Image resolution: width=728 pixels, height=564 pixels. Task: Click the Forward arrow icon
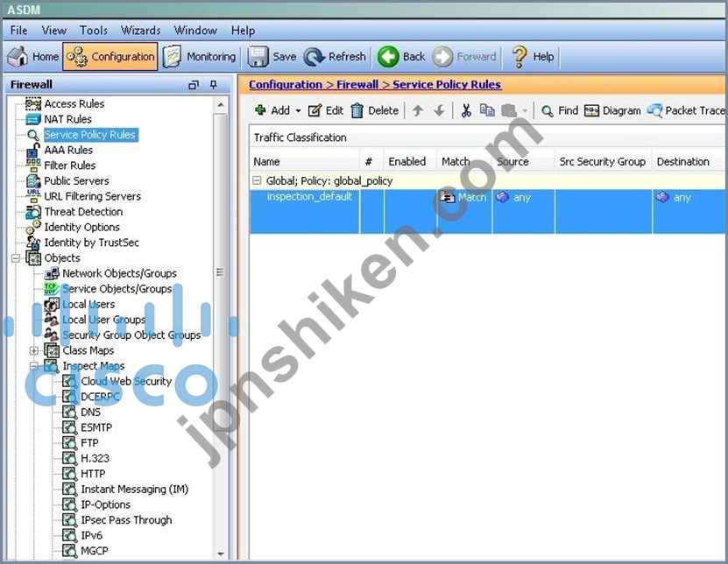click(442, 57)
